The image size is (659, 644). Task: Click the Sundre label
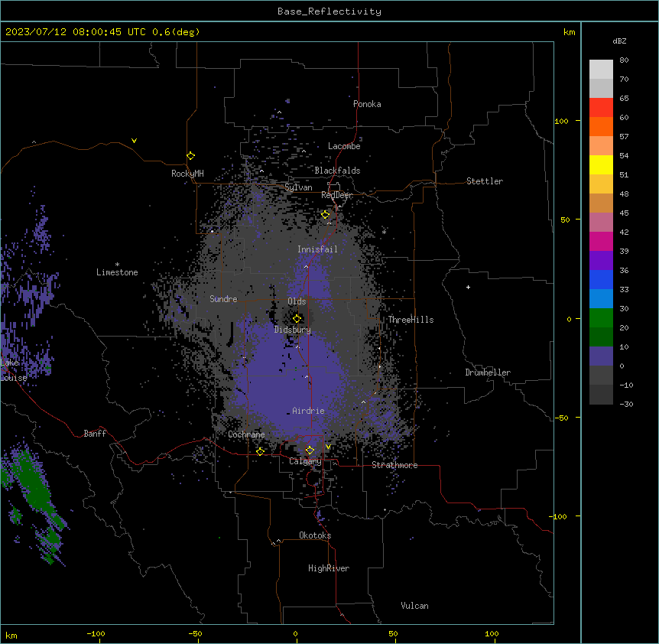point(223,299)
